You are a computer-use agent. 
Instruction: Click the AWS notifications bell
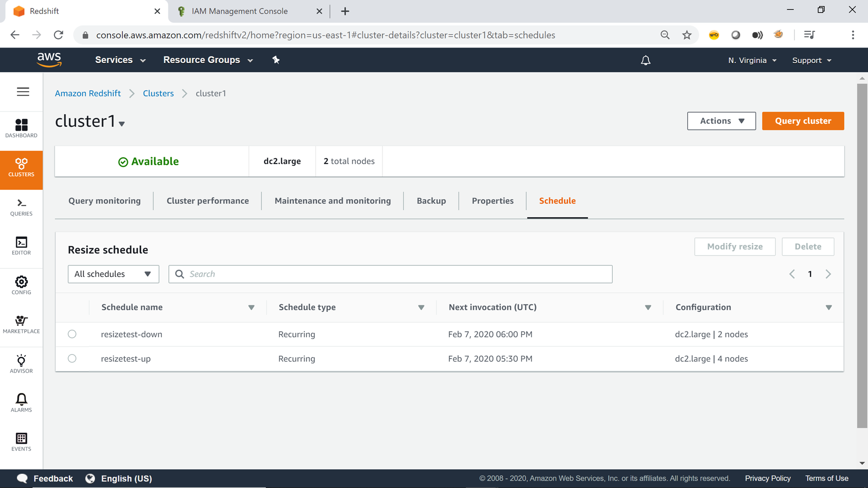[645, 60]
